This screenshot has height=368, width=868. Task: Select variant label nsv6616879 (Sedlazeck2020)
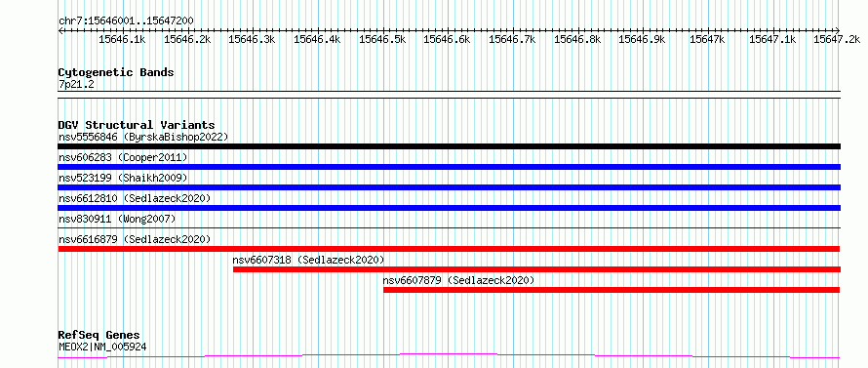pos(135,239)
